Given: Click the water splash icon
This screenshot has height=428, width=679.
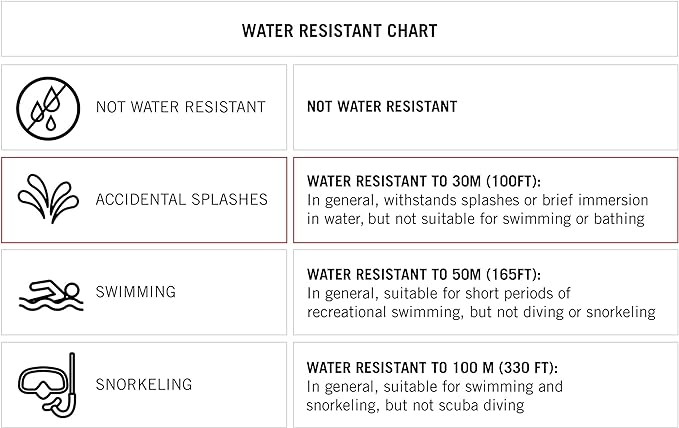Looking at the screenshot, I should coord(46,199).
